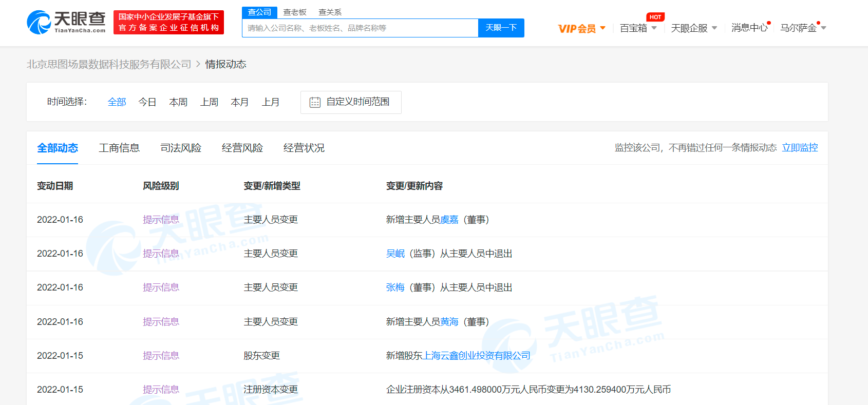Click the 立即监控 link

point(800,148)
